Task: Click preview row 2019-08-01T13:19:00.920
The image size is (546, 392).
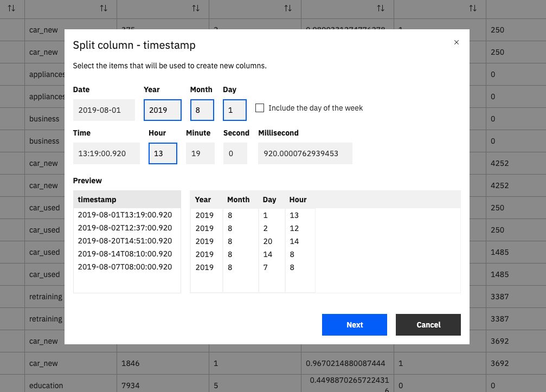Action: [x=125, y=215]
